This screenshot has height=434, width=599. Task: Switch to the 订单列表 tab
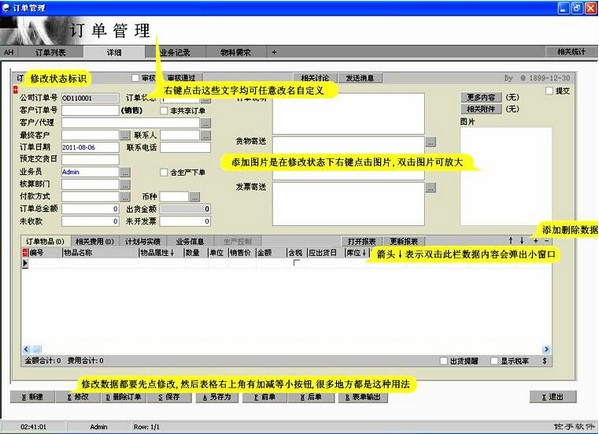click(50, 52)
